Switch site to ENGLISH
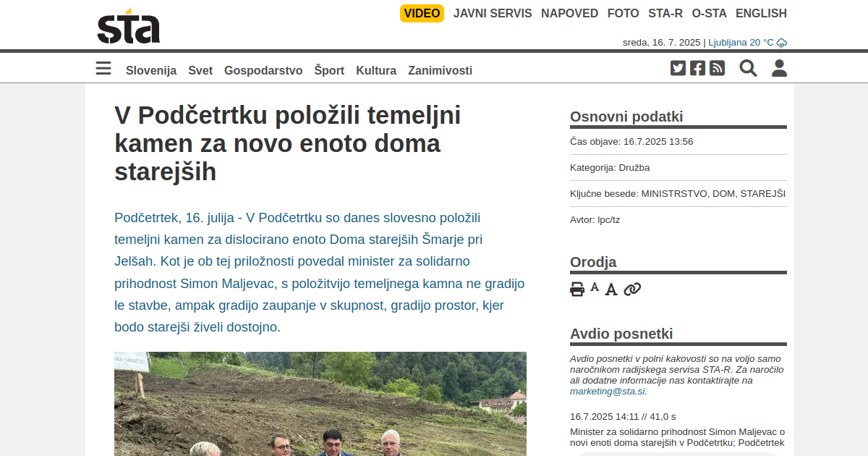 coord(761,13)
